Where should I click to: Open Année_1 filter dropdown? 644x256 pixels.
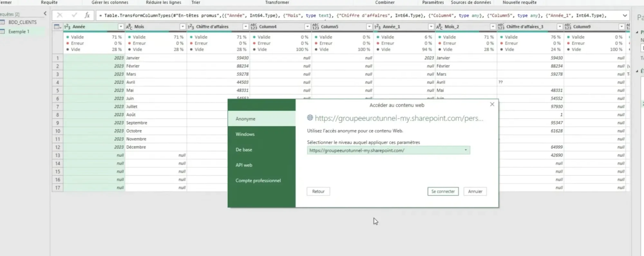431,27
